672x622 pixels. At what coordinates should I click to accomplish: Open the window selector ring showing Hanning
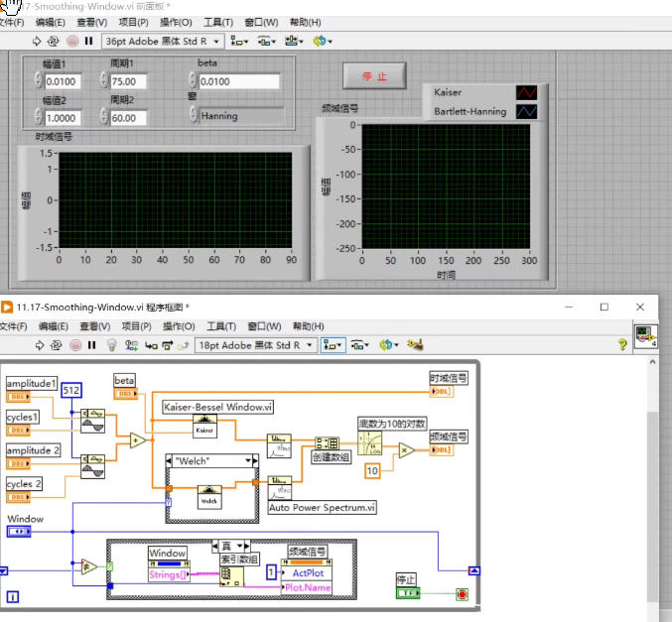(x=241, y=116)
